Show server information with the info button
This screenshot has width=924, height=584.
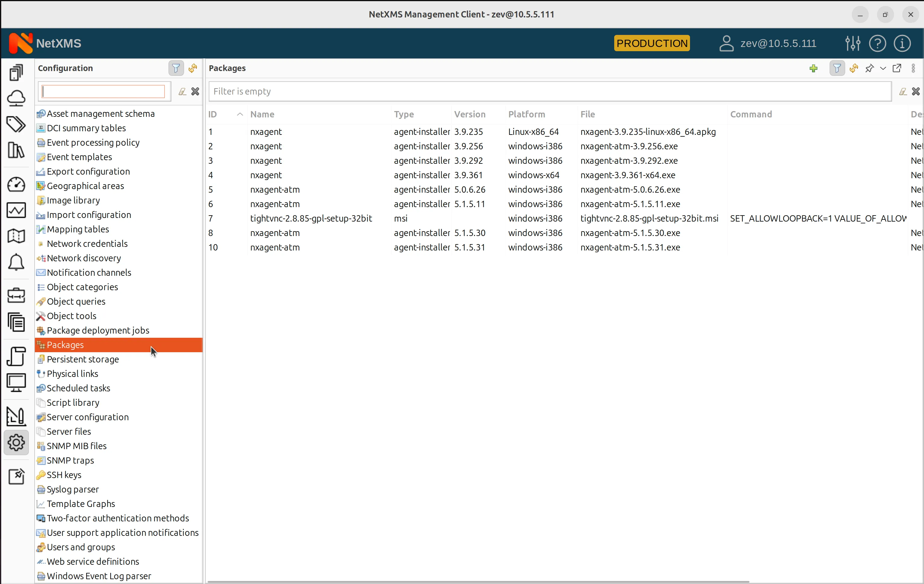coord(902,43)
